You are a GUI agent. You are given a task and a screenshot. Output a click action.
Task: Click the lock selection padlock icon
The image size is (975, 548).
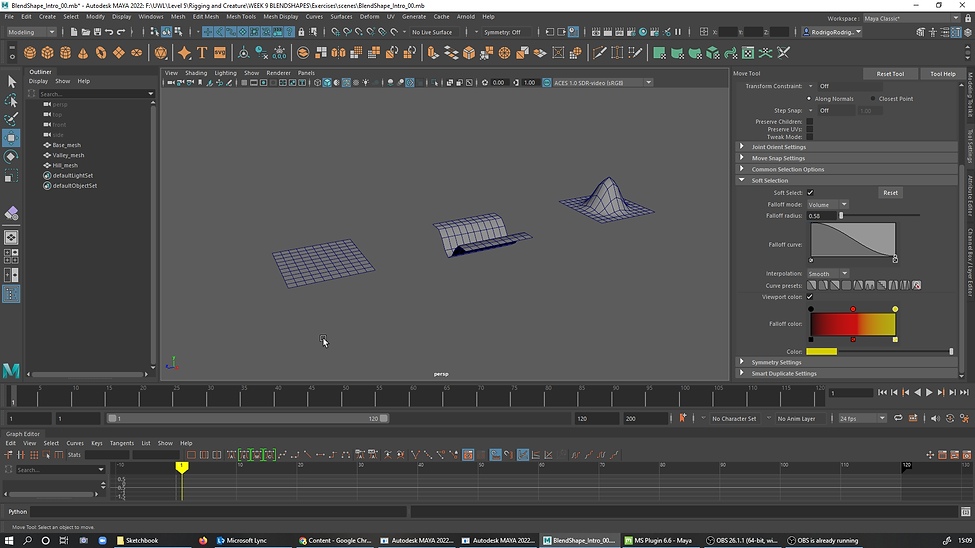[x=301, y=32]
